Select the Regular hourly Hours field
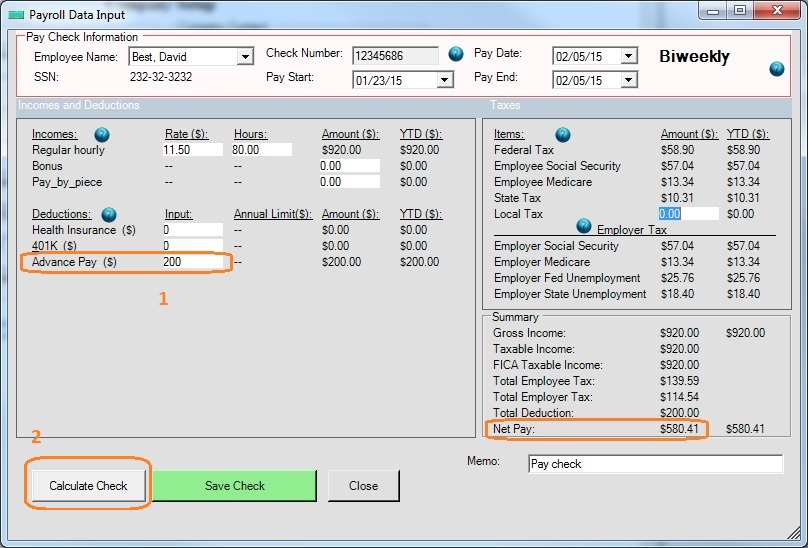Screen dimensions: 808x548 pyautogui.click(x=261, y=150)
